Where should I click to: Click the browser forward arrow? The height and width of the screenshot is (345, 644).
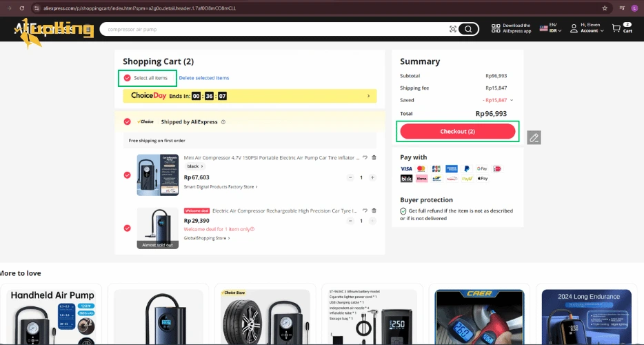point(9,8)
